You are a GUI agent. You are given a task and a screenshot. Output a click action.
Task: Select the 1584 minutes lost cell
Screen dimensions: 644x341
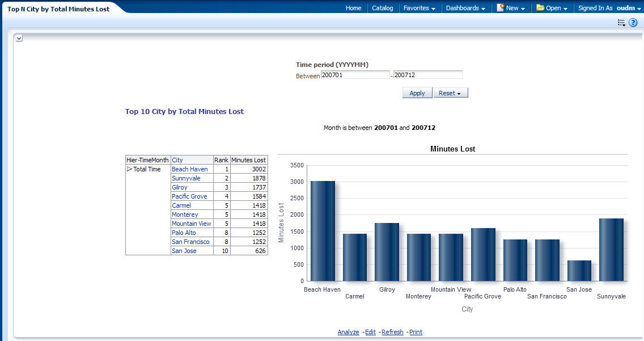click(249, 196)
